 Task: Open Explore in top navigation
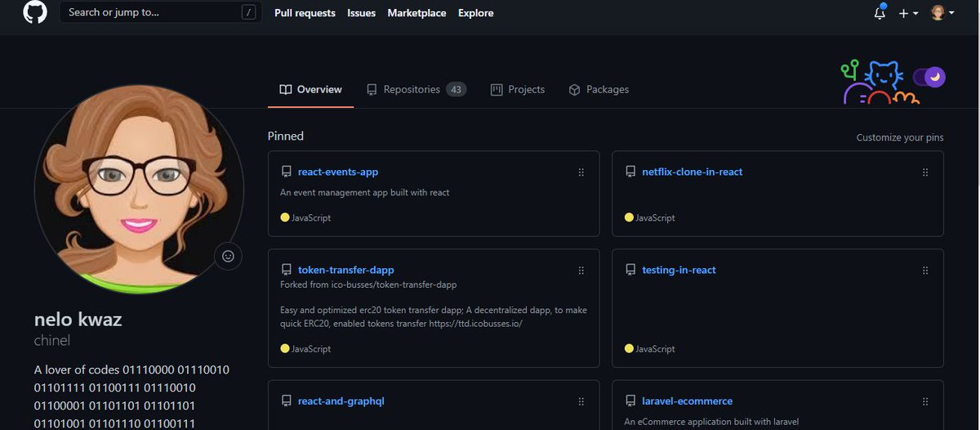pos(475,13)
